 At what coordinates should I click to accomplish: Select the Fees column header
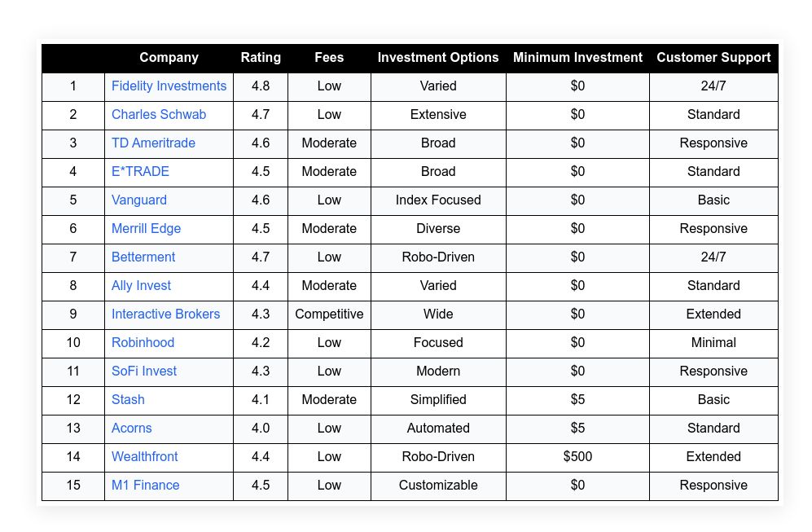(329, 58)
